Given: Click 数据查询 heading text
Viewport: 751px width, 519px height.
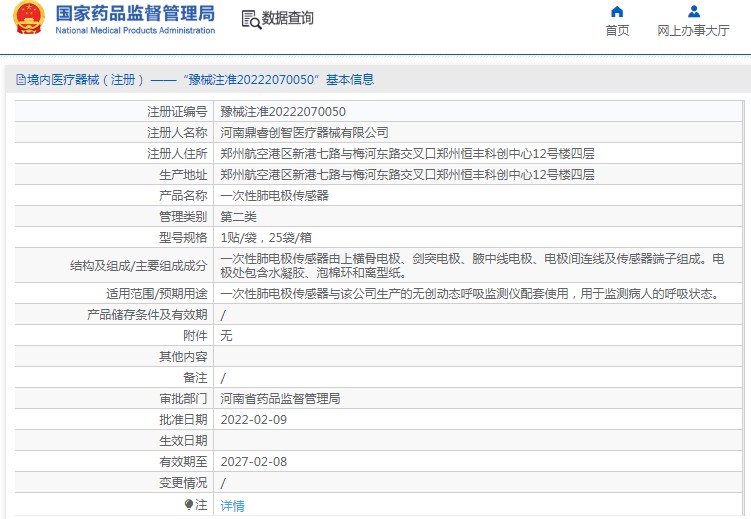Looking at the screenshot, I should pyautogui.click(x=287, y=18).
